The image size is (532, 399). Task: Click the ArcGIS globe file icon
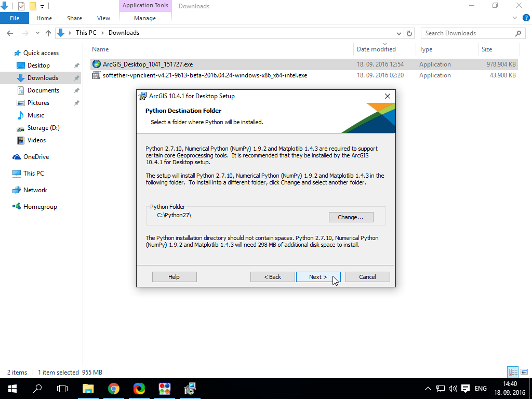96,64
